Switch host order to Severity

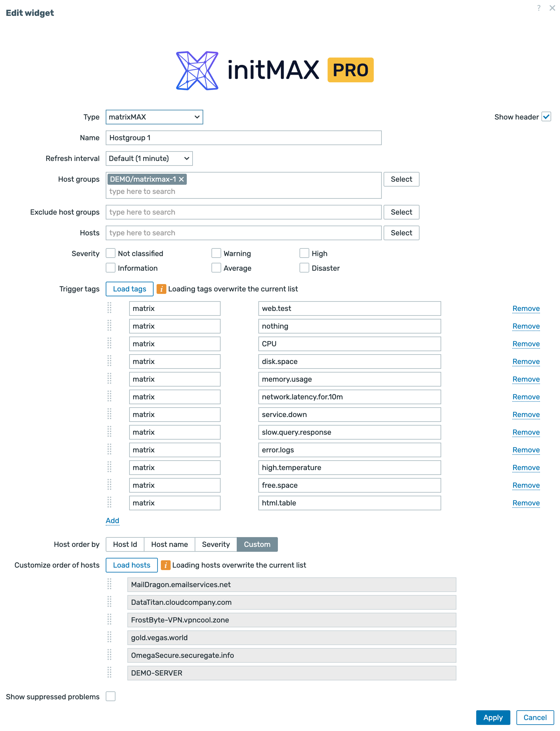point(216,544)
